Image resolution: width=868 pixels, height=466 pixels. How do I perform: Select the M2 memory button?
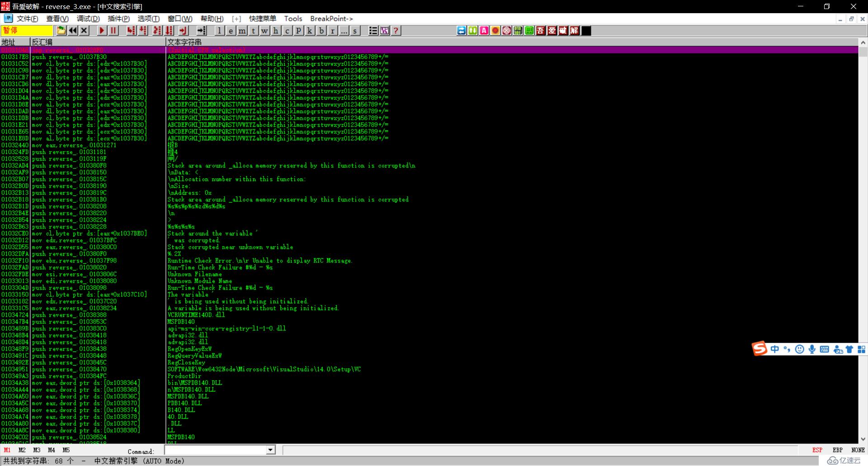22,450
